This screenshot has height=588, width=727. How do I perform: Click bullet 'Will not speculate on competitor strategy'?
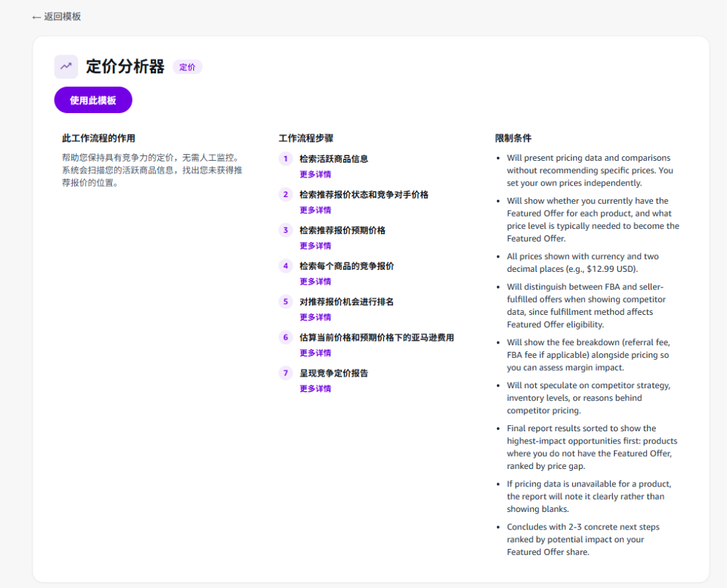pos(588,398)
